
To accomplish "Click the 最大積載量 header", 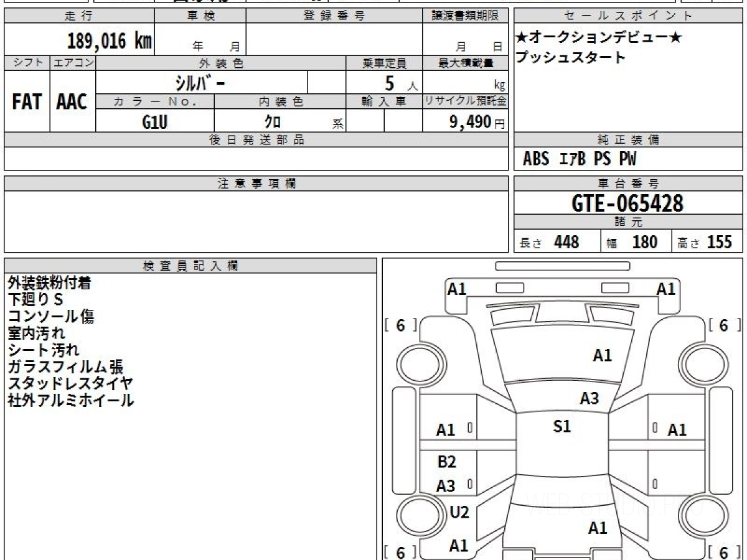I will click(x=465, y=63).
